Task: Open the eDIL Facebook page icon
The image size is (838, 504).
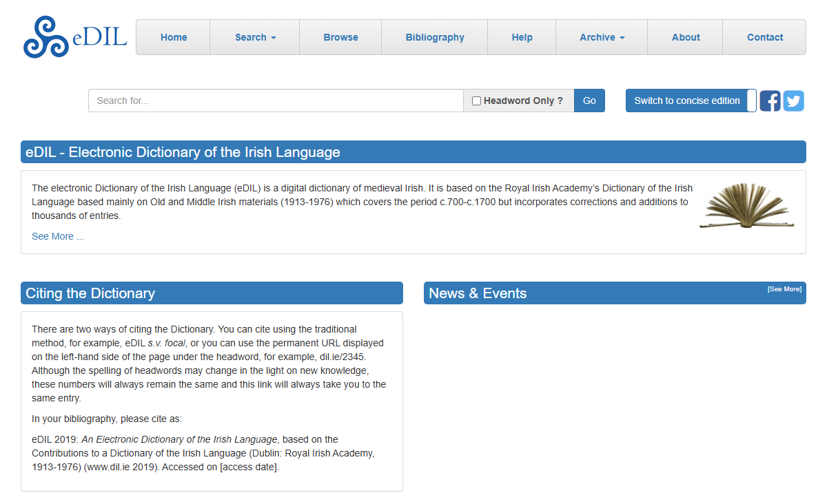Action: 770,101
